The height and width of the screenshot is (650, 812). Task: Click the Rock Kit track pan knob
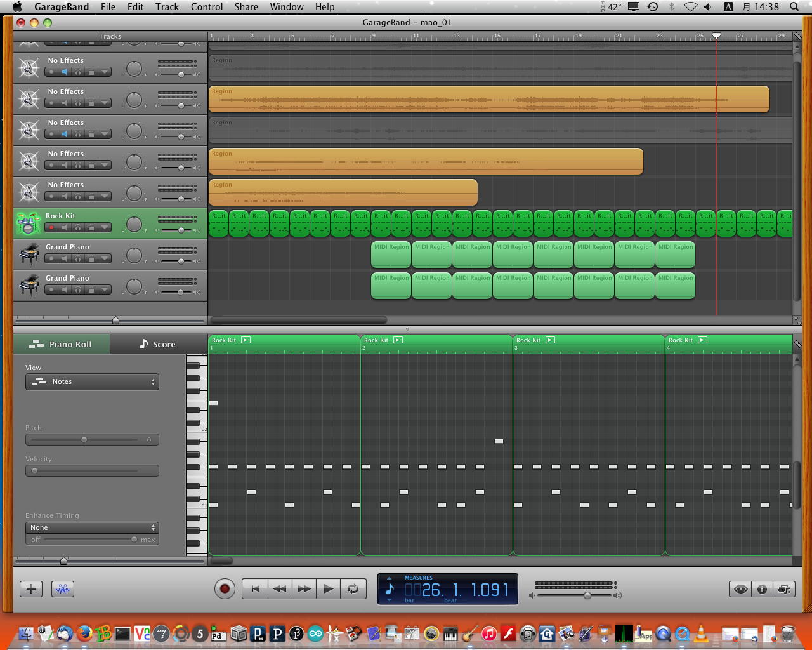[x=134, y=224]
